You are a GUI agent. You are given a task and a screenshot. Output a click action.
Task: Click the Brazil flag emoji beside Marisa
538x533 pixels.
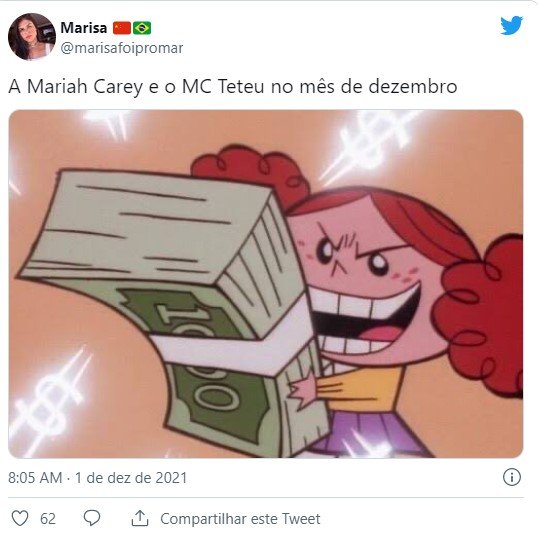[142, 28]
